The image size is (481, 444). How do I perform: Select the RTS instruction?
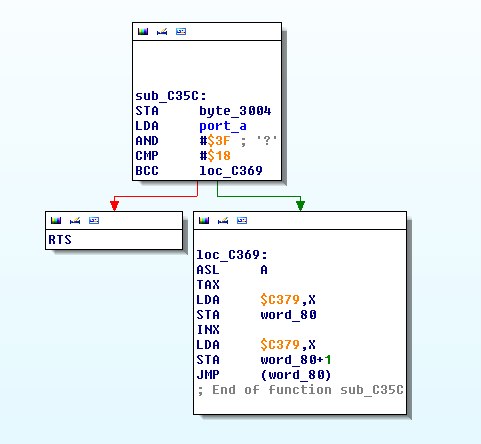click(60, 240)
